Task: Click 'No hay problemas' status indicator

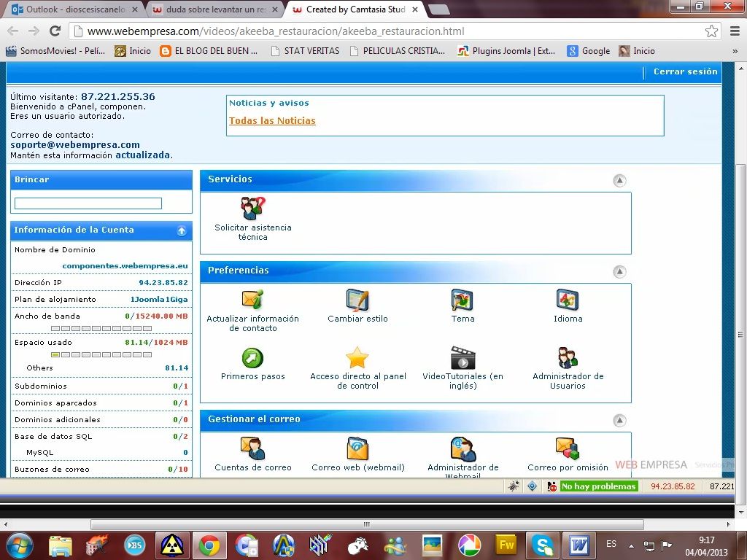Action: point(598,486)
